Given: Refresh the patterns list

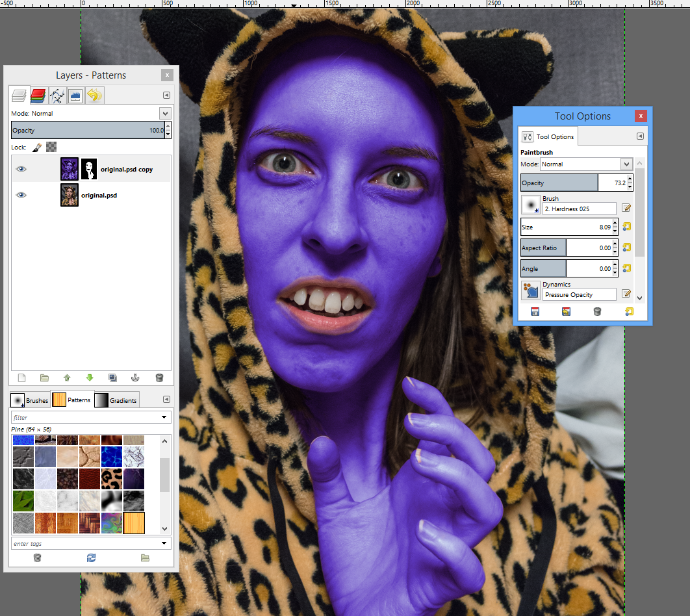Looking at the screenshot, I should coord(91,558).
